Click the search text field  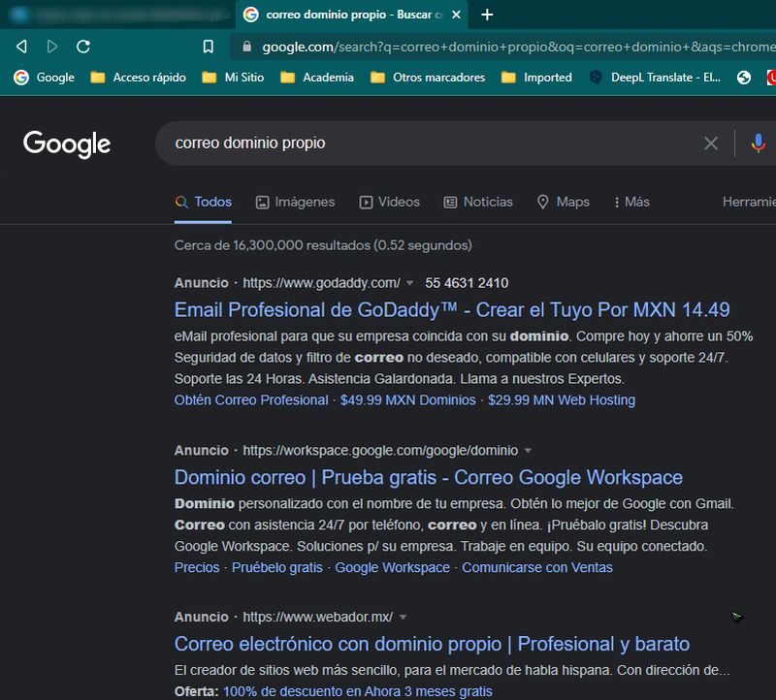[426, 143]
